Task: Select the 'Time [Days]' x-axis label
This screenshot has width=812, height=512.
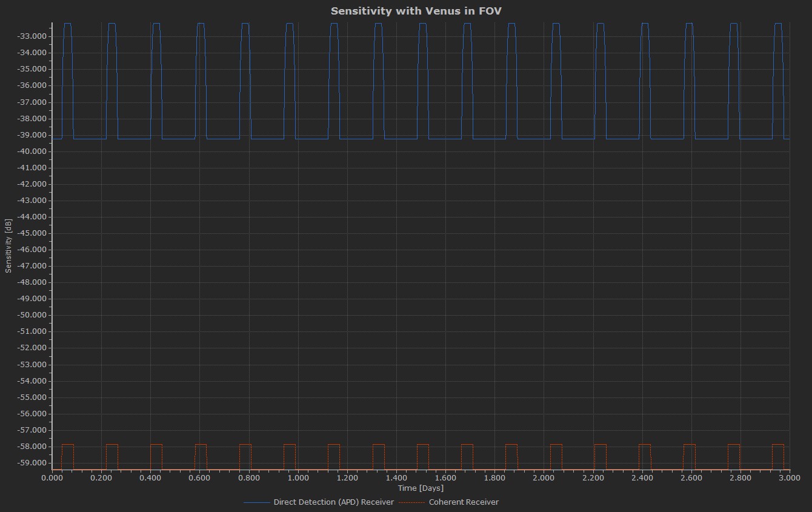Action: point(421,488)
